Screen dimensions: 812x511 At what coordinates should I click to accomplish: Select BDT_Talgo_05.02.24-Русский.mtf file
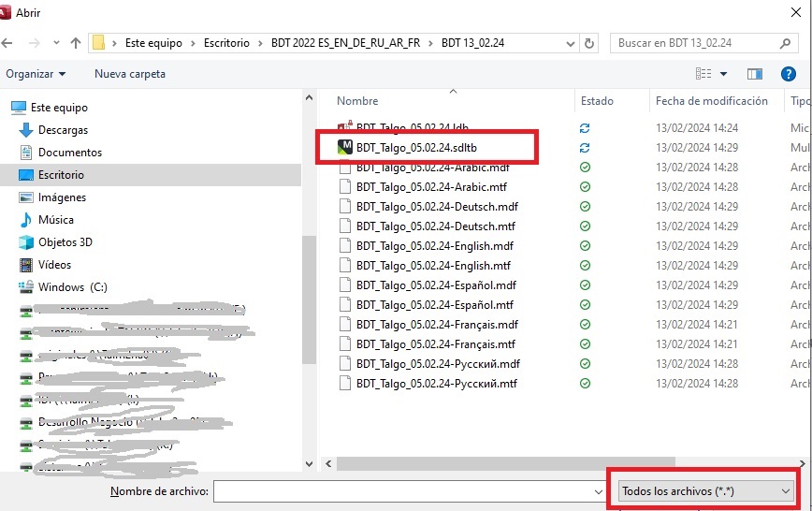[x=437, y=384]
